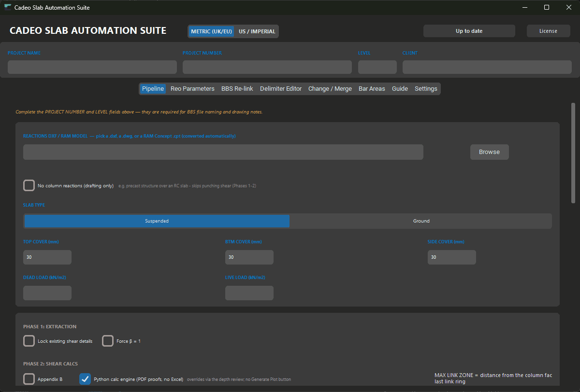Untick Python calc engine checkbox
Image resolution: width=580 pixels, height=392 pixels.
[85, 379]
